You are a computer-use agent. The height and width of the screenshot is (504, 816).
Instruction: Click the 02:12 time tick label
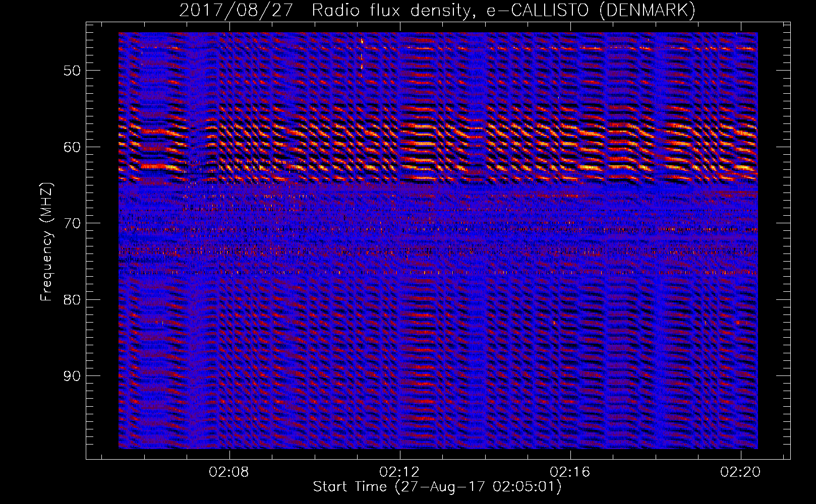click(x=400, y=472)
